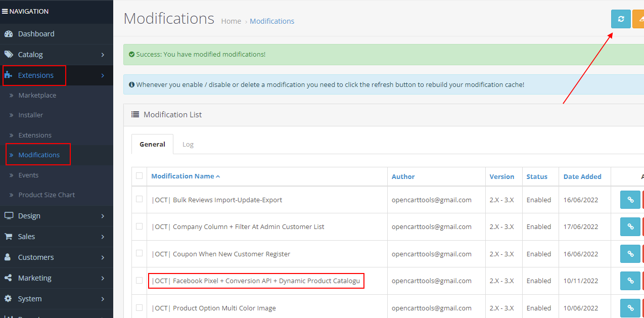This screenshot has height=318, width=644.
Task: Switch to the Log tab
Action: (188, 144)
